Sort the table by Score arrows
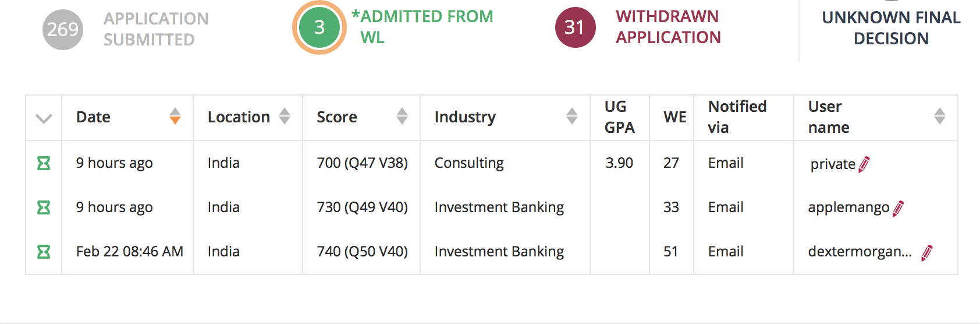 click(402, 117)
